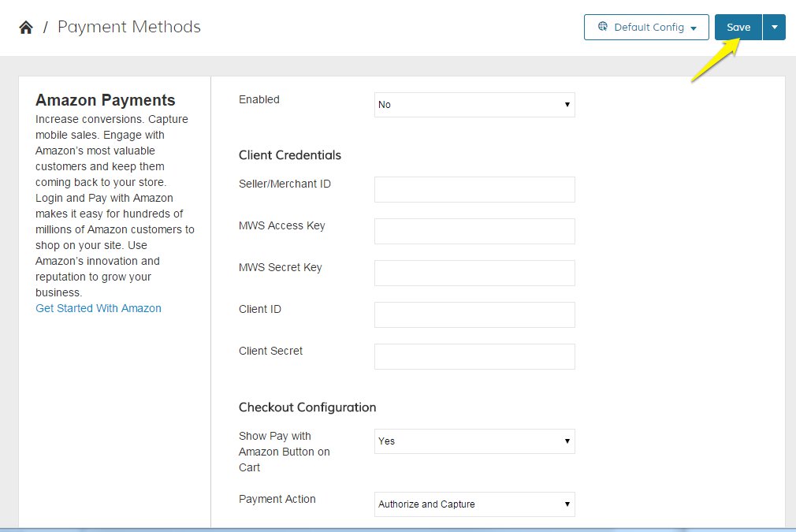Image resolution: width=796 pixels, height=532 pixels.
Task: Click the Payment Action label
Action: click(277, 499)
